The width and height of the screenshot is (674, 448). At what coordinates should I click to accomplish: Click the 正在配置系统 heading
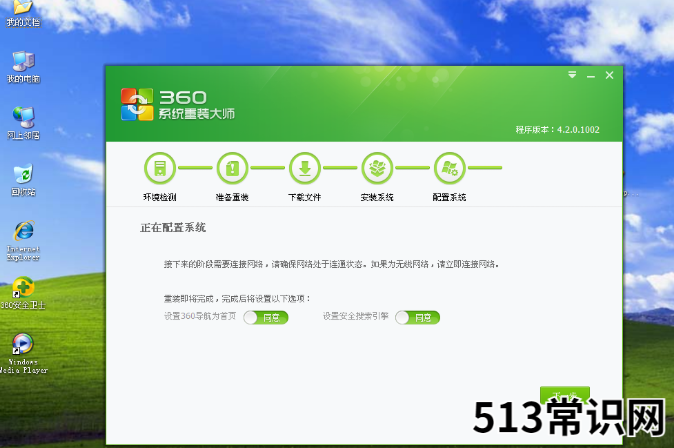(173, 227)
